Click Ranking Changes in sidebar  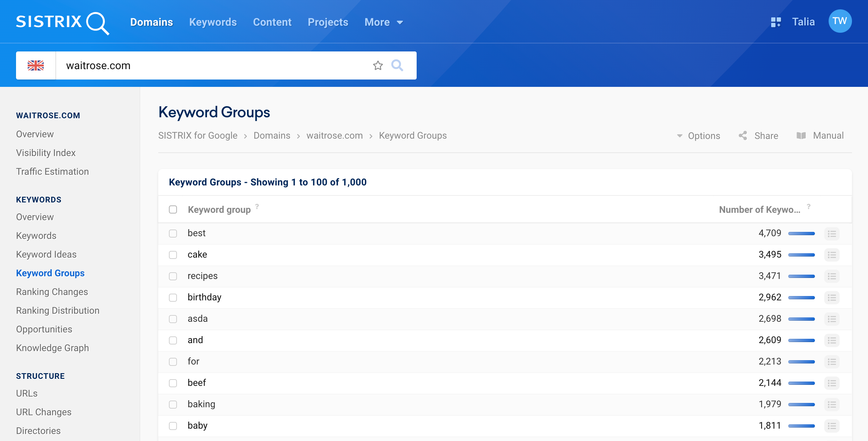pos(51,291)
